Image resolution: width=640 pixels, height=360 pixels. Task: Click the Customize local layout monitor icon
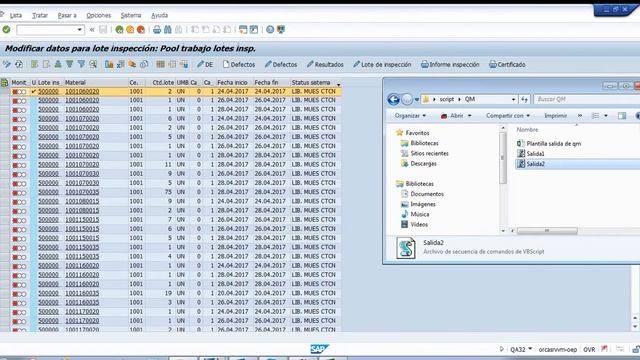(281, 29)
